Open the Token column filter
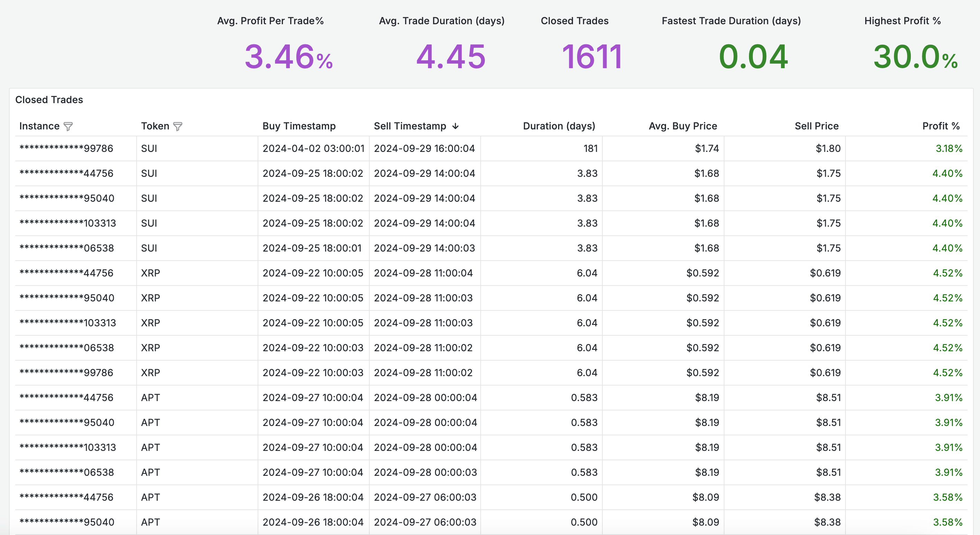The width and height of the screenshot is (980, 535). pos(177,126)
